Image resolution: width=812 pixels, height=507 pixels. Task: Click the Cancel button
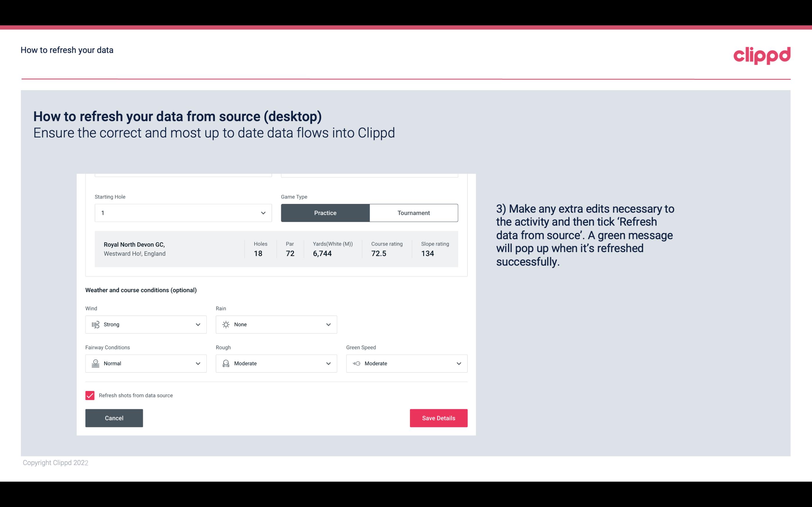click(114, 418)
